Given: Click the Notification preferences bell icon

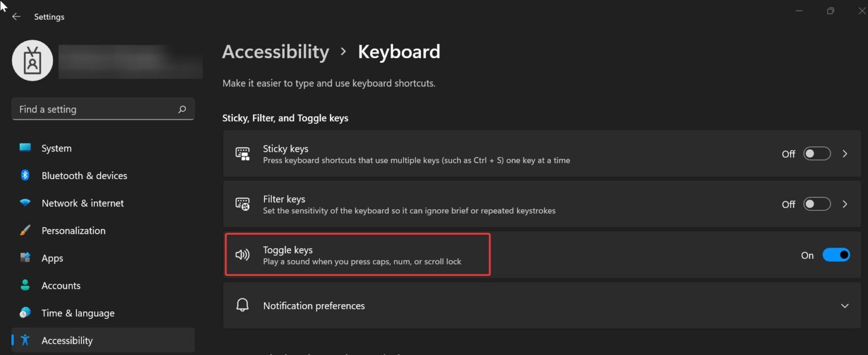Looking at the screenshot, I should point(242,305).
